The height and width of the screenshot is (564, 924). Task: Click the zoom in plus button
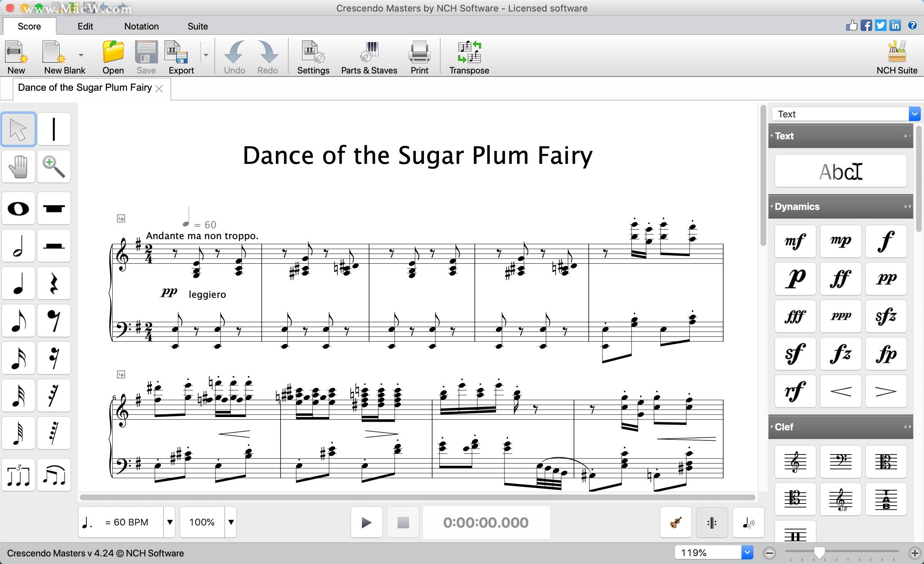pos(915,553)
